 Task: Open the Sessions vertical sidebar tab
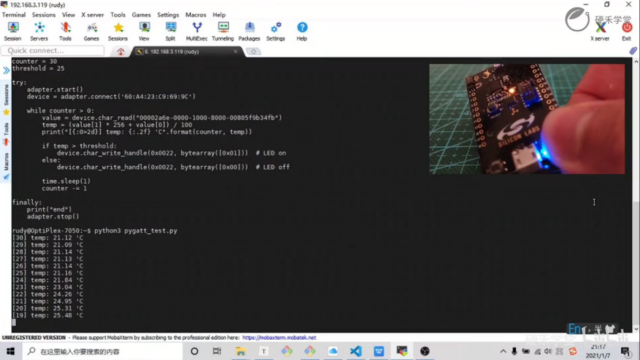[x=6, y=95]
